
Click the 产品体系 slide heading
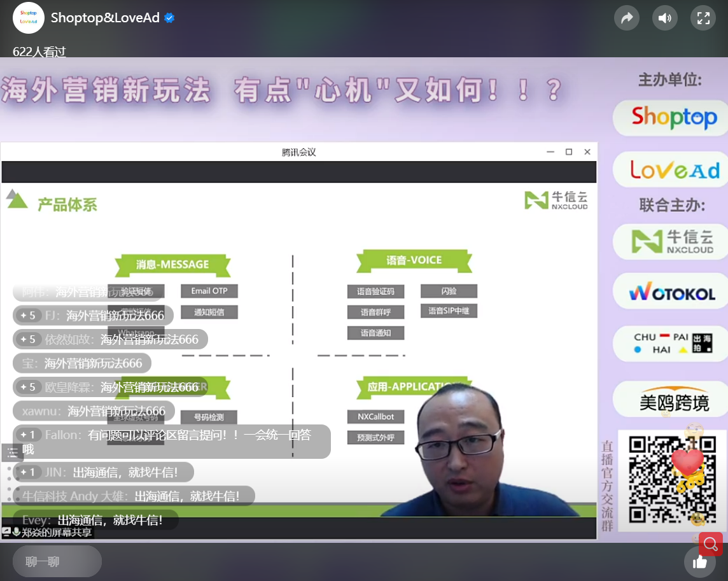(x=67, y=205)
